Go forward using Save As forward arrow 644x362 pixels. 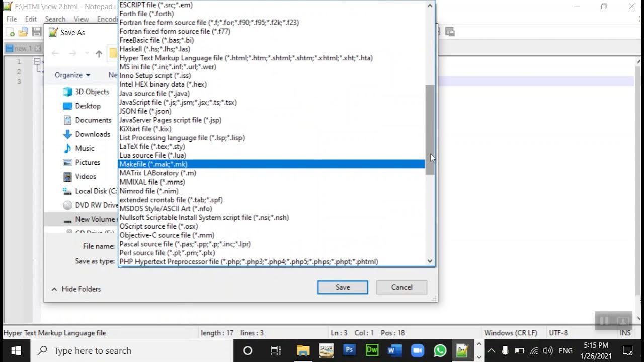coord(73,53)
